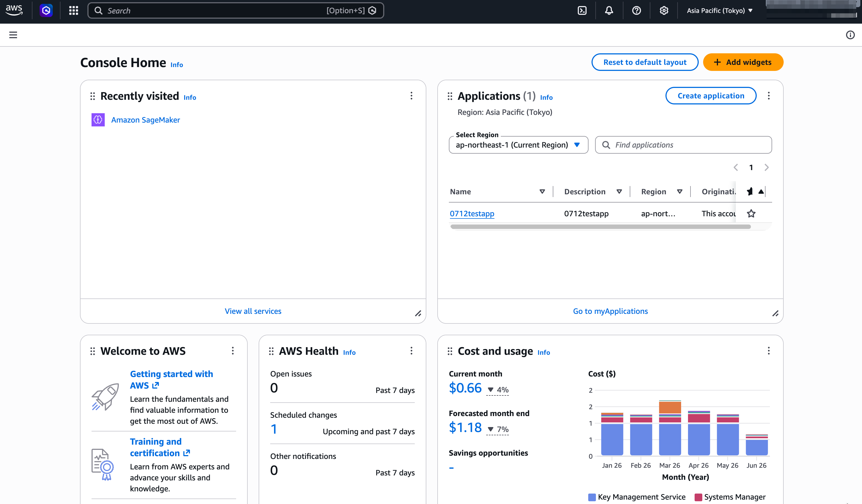This screenshot has height=504, width=862.
Task: Open the services grid menu icon
Action: (x=74, y=11)
